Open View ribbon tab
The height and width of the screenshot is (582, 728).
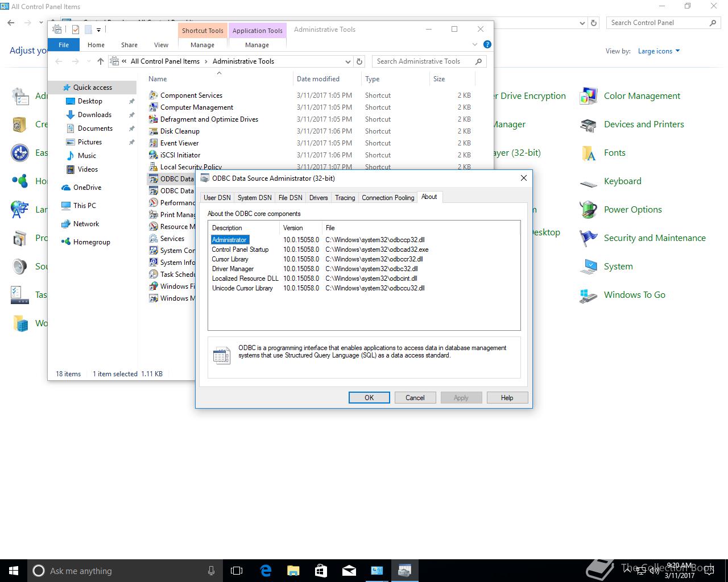161,45
